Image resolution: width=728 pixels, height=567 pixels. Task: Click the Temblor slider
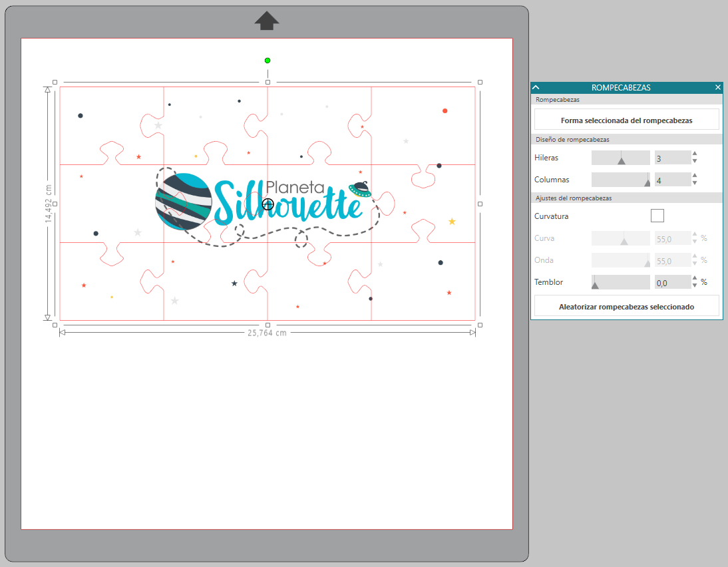pos(620,282)
